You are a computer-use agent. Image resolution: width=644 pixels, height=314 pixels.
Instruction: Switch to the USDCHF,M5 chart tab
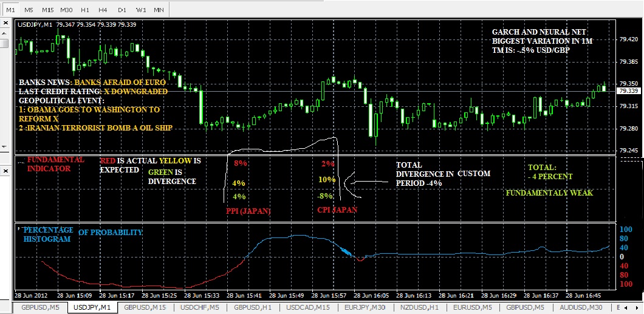coord(200,307)
